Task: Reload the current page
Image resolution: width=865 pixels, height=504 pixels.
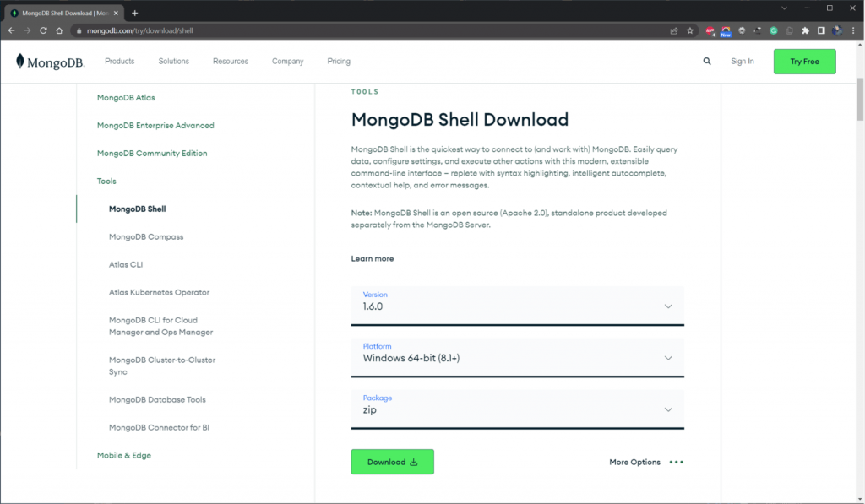Action: coord(43,31)
